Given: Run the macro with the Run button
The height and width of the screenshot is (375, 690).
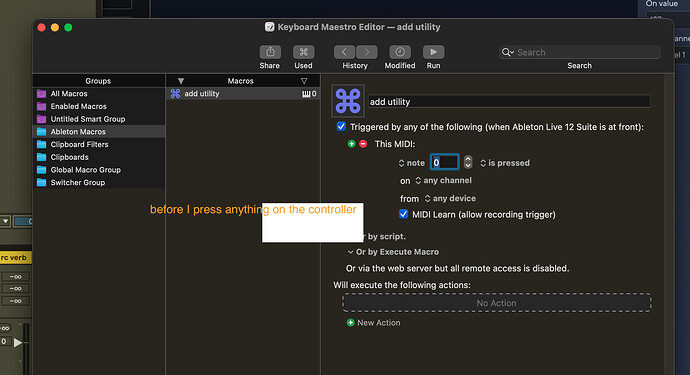Looking at the screenshot, I should (x=433, y=52).
